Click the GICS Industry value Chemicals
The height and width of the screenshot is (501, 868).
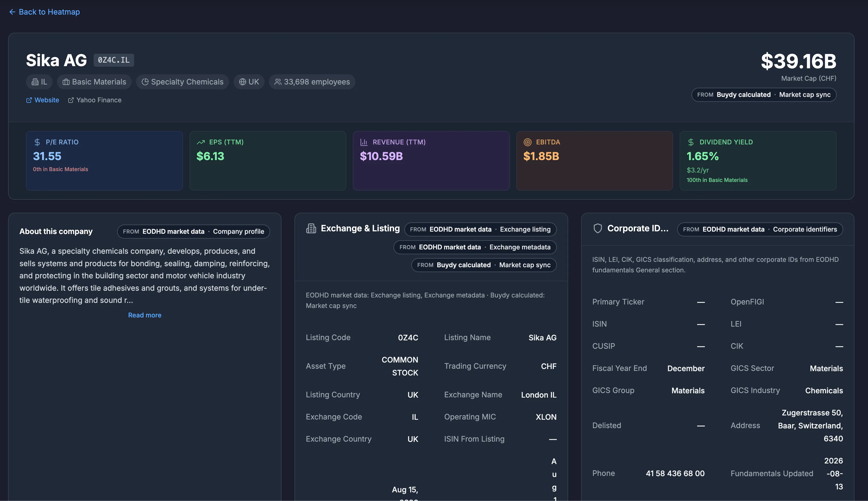(x=824, y=391)
